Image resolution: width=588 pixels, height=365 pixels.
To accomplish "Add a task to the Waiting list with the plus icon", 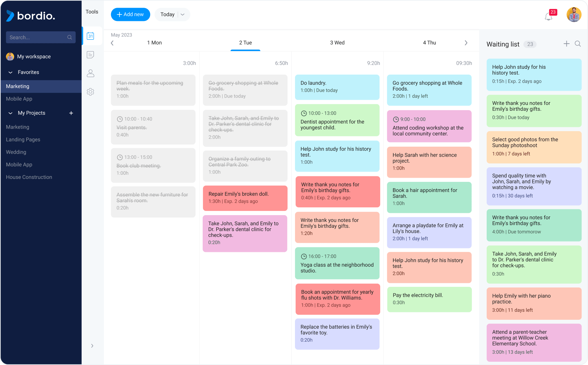I will point(567,44).
